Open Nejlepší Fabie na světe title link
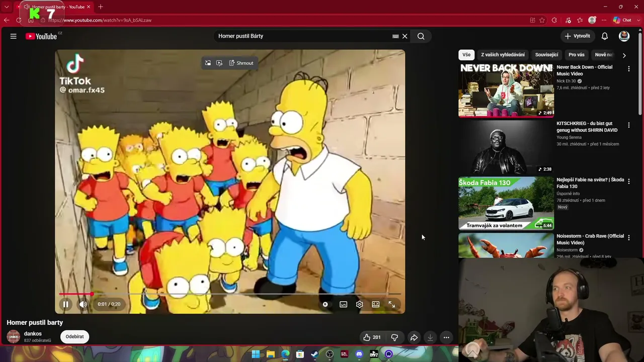 pos(590,183)
